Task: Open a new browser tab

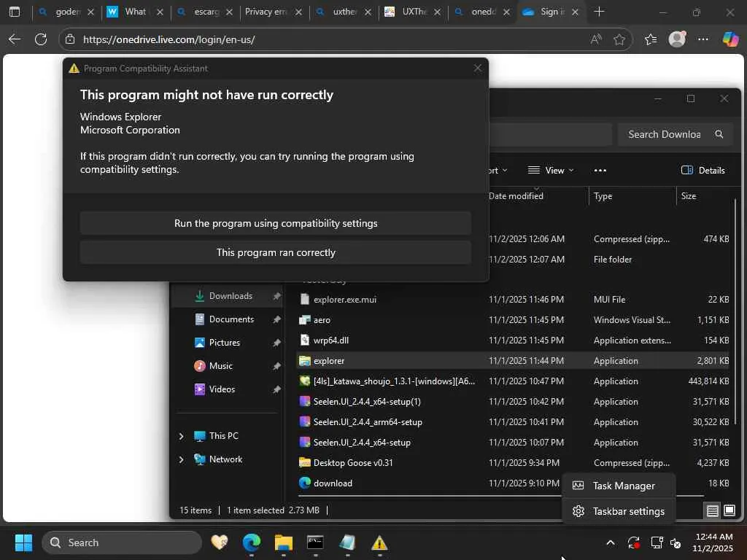Action: coord(600,12)
